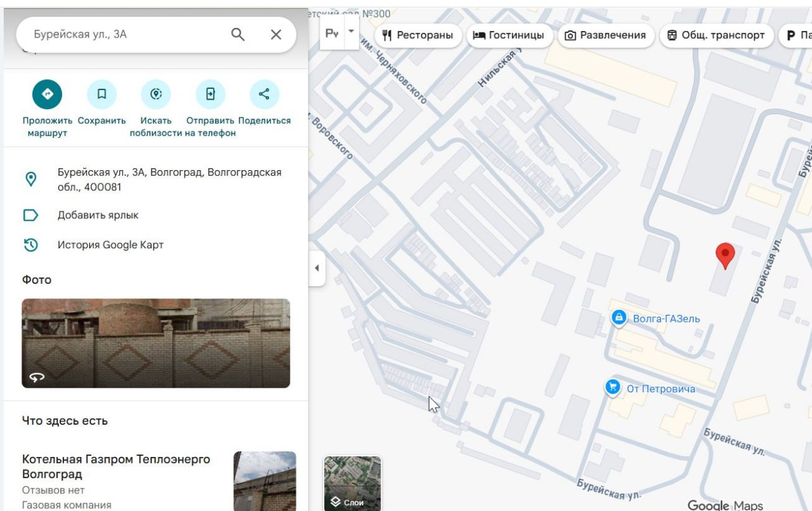Open От Петровича shop marker
Image resolution: width=812 pixels, height=511 pixels.
coord(613,388)
